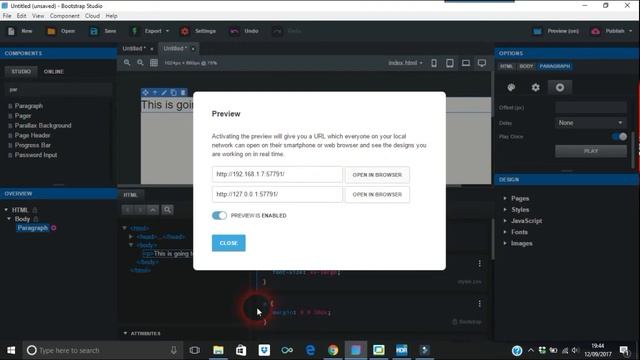Turn off the Preview is Enabled switch
The width and height of the screenshot is (640, 360).
pyautogui.click(x=219, y=216)
